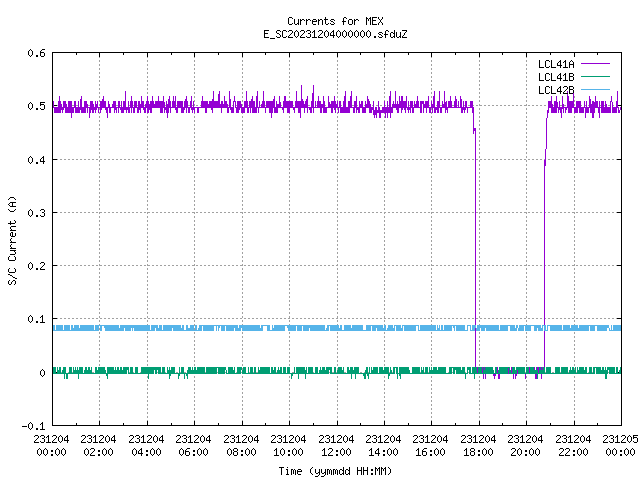
Task: Click the x-axis tick 231204 00:00
Action: tap(51, 445)
